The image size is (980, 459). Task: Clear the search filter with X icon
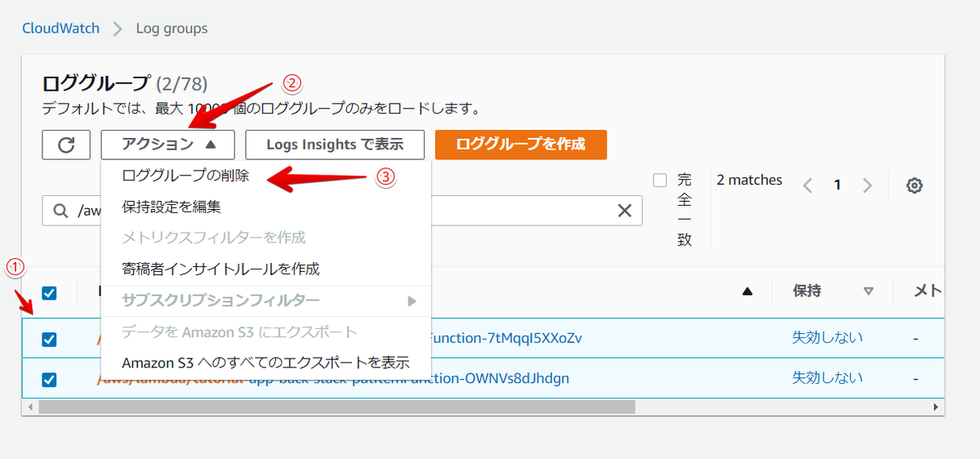[x=625, y=211]
